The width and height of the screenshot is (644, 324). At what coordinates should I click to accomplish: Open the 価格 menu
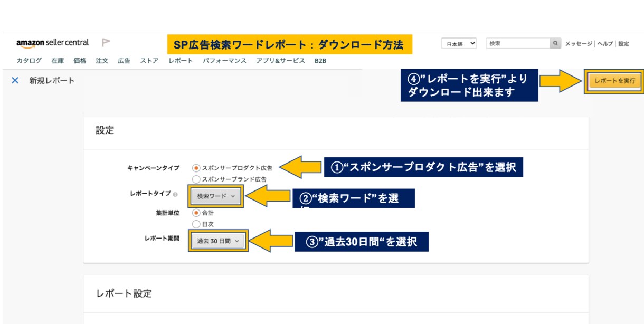pyautogui.click(x=80, y=61)
